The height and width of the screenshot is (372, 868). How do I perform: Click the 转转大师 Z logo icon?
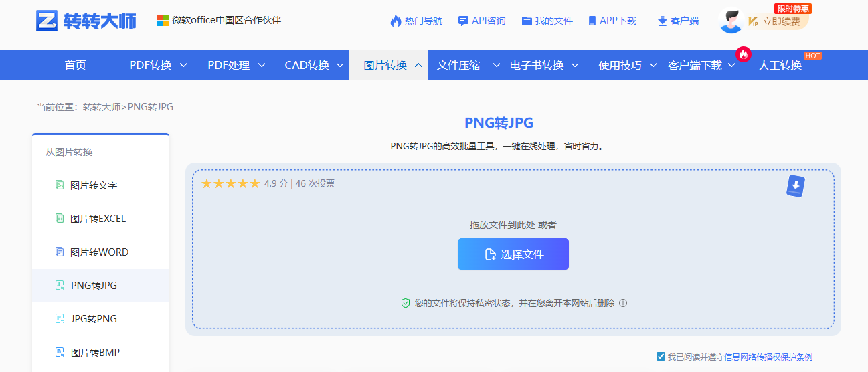(x=47, y=21)
